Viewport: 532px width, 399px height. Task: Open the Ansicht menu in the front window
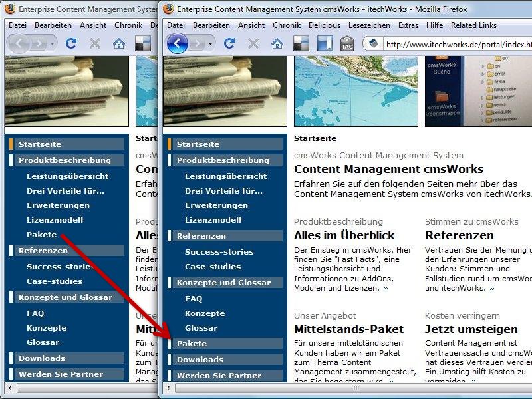tap(251, 25)
